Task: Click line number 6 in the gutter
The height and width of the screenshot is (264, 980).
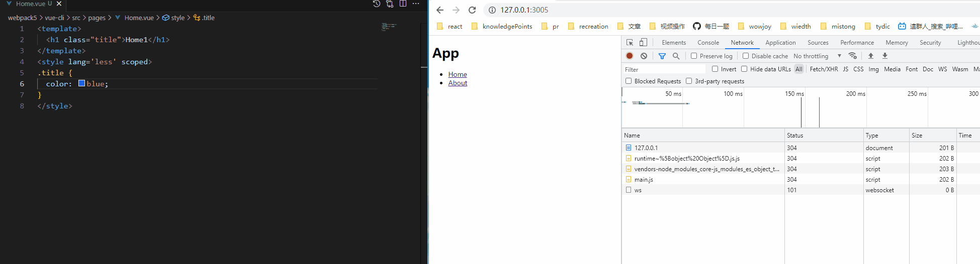Action: click(x=22, y=84)
